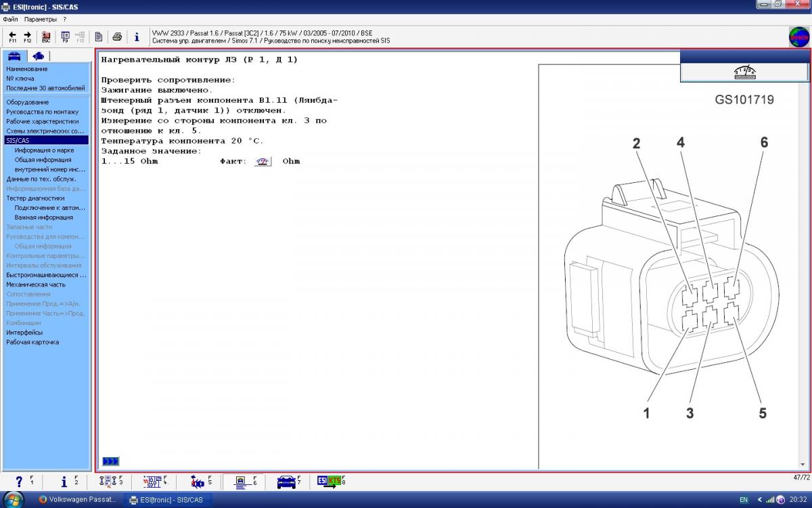
Task: Click the F5 engine component icon
Action: tap(200, 482)
